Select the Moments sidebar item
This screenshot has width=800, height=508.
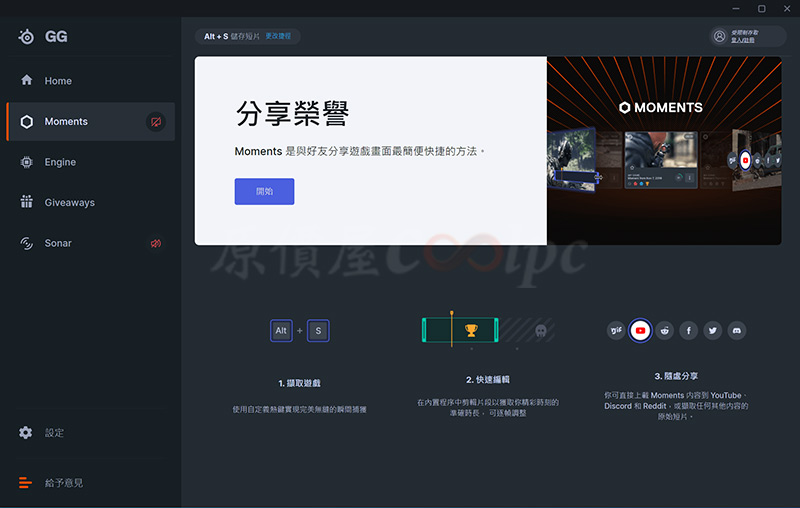click(x=91, y=121)
